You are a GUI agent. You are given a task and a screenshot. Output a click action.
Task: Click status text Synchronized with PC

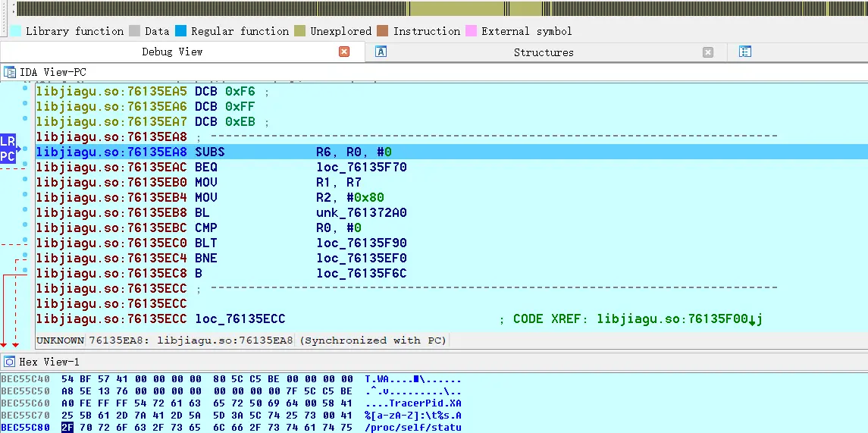pos(372,340)
